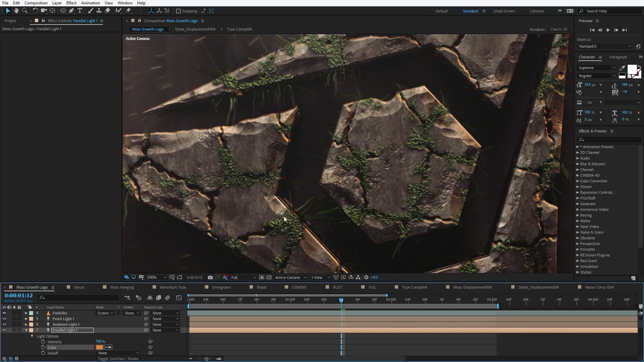644x362 pixels.
Task: Open the Composition Mini-Flowchart icon
Action: point(127,298)
